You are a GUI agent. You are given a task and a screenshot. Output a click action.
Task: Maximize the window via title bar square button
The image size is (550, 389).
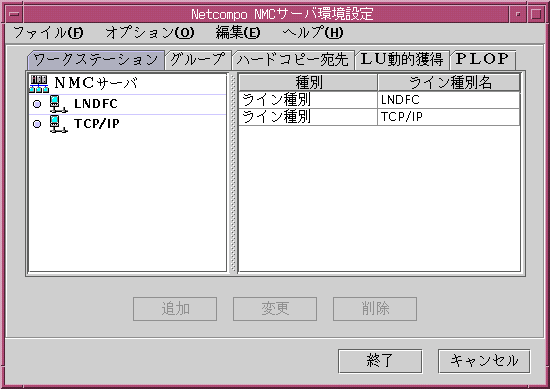pyautogui.click(x=536, y=14)
